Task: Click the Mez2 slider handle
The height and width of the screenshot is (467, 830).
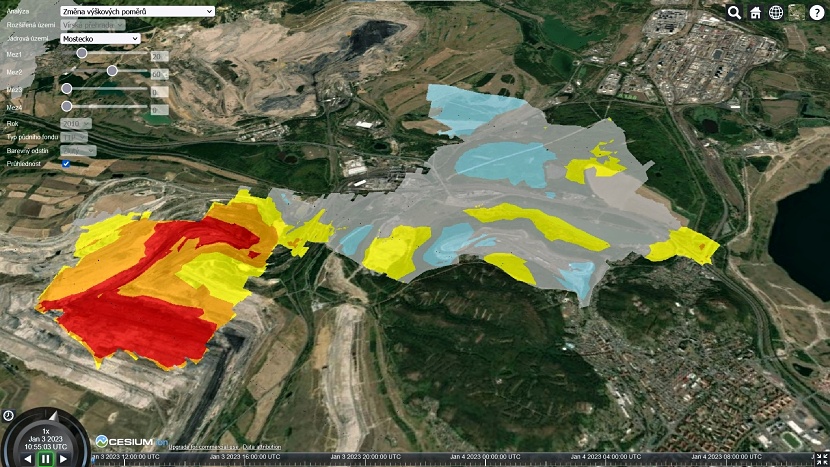Action: coord(112,70)
